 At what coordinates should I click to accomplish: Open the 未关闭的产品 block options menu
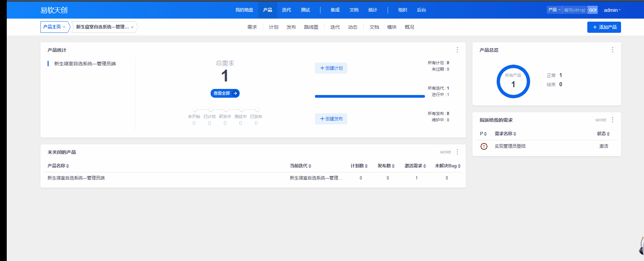[457, 152]
